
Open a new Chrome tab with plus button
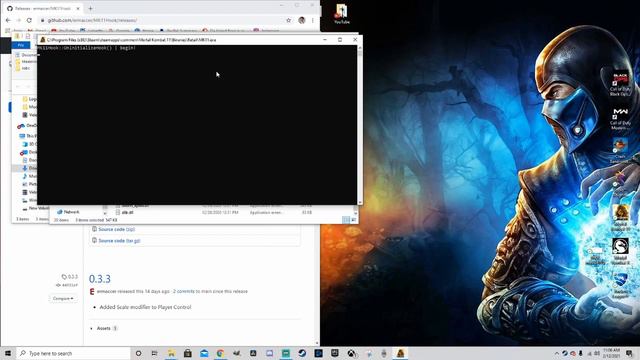[x=90, y=8]
